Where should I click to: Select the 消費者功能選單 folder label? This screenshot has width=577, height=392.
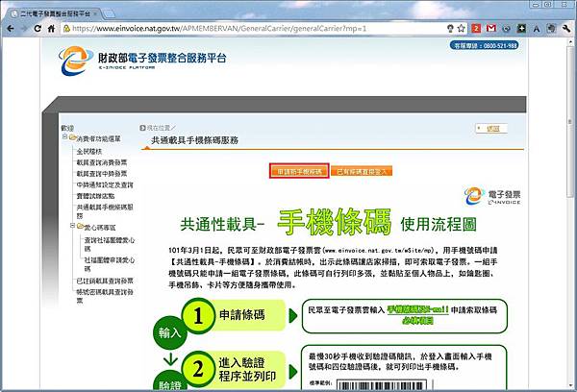(99, 139)
